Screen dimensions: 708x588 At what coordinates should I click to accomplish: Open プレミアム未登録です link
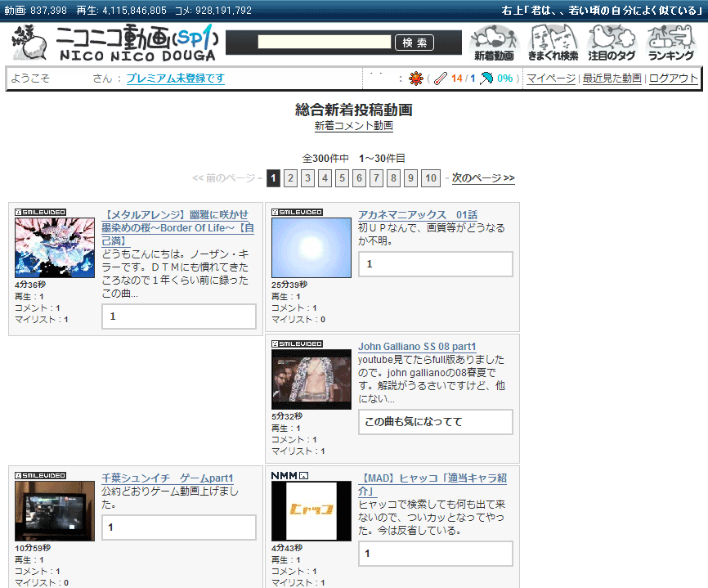pyautogui.click(x=175, y=79)
